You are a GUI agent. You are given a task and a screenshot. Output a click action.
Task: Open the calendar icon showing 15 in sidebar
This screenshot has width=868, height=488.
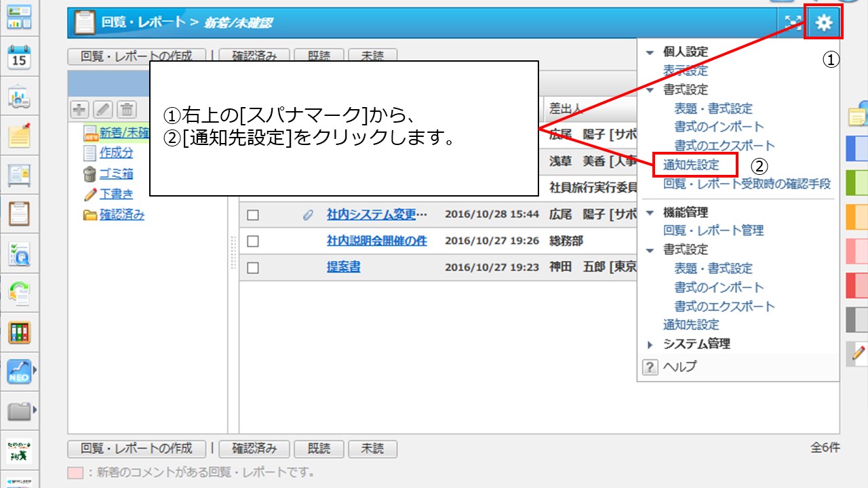(19, 58)
